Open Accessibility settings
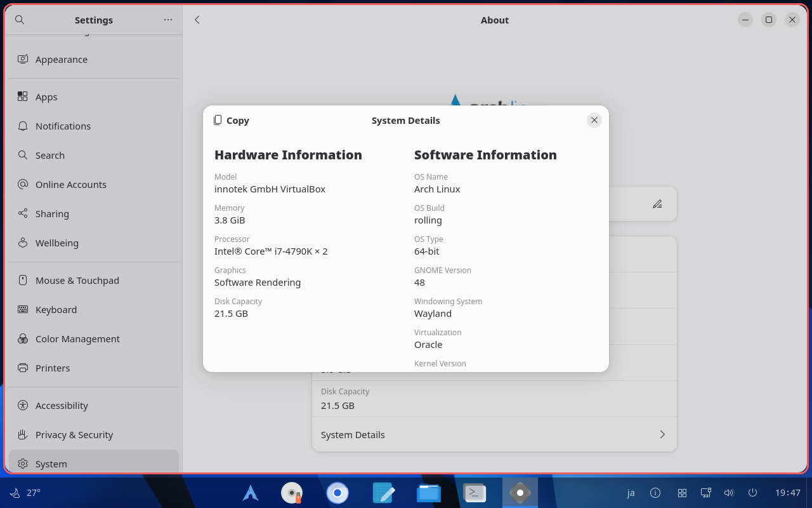The height and width of the screenshot is (508, 812). [x=94, y=405]
